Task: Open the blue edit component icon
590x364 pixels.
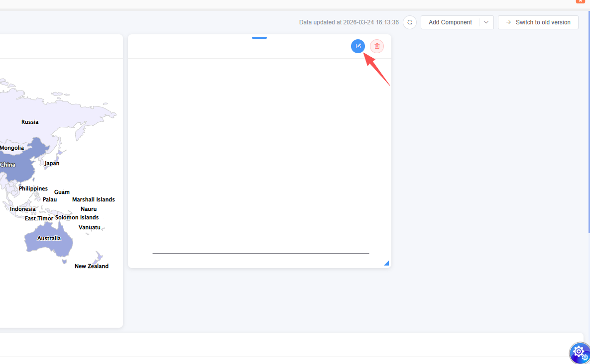Action: tap(358, 46)
